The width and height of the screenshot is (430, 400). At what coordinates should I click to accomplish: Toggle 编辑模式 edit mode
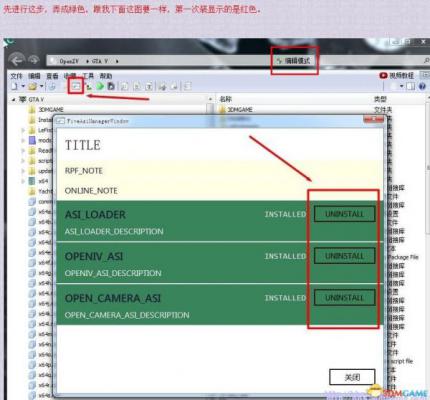tap(294, 61)
